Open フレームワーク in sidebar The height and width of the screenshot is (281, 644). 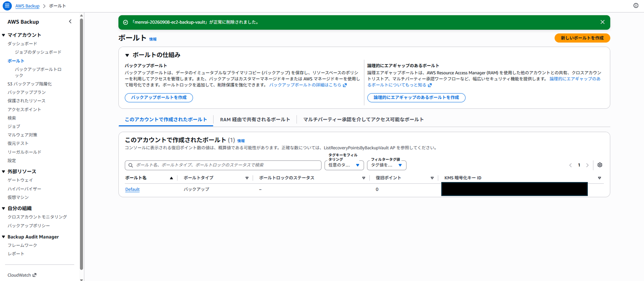tap(22, 245)
